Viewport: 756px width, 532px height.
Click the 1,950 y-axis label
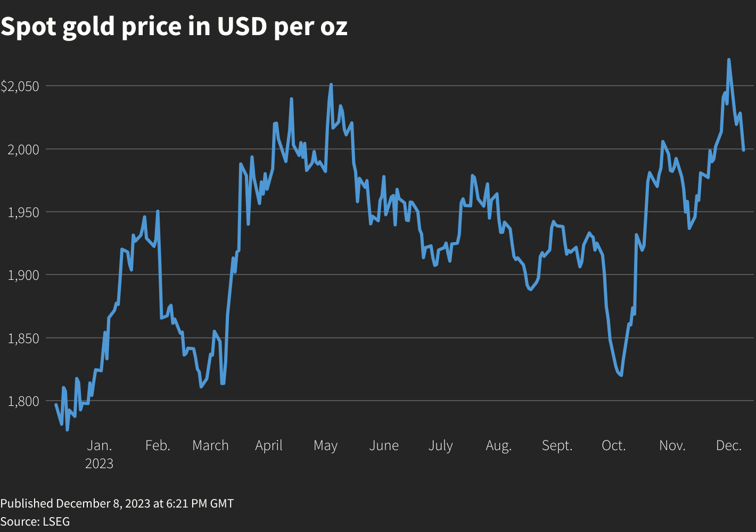pos(24,212)
